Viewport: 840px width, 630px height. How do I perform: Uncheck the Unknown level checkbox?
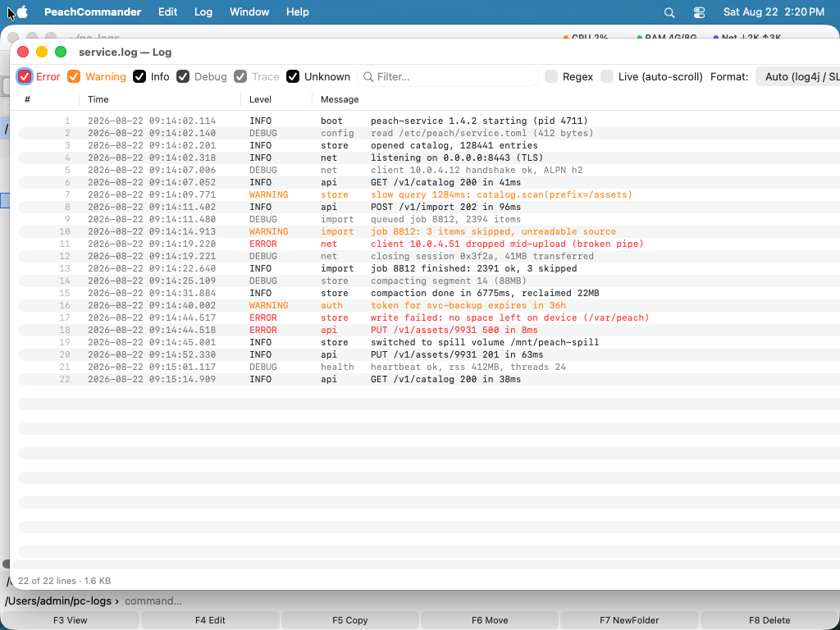(x=293, y=76)
